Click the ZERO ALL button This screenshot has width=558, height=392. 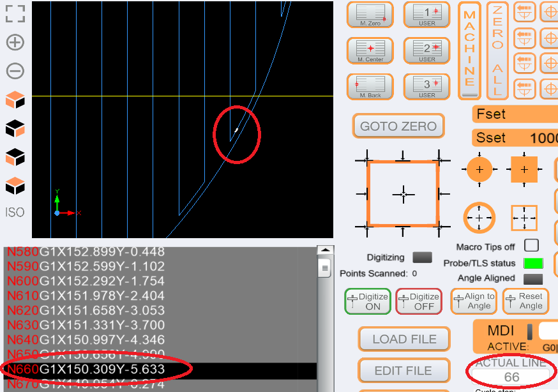point(497,50)
